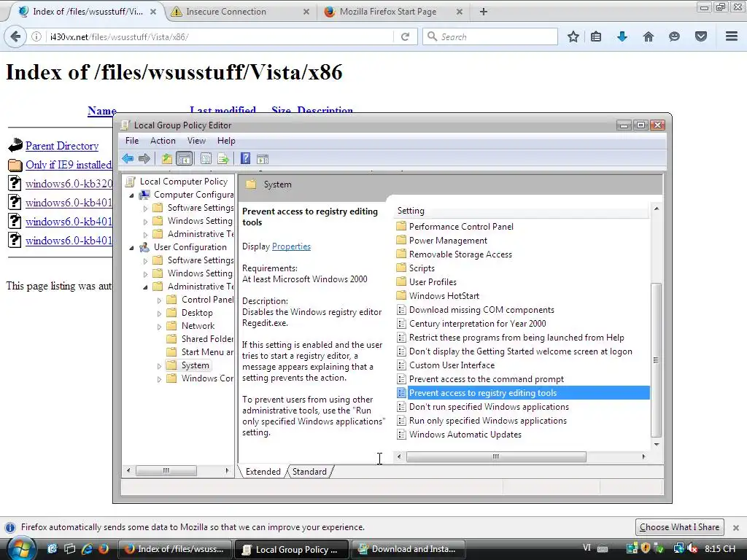
Task: Select Prevent access to the command prompt
Action: click(487, 379)
